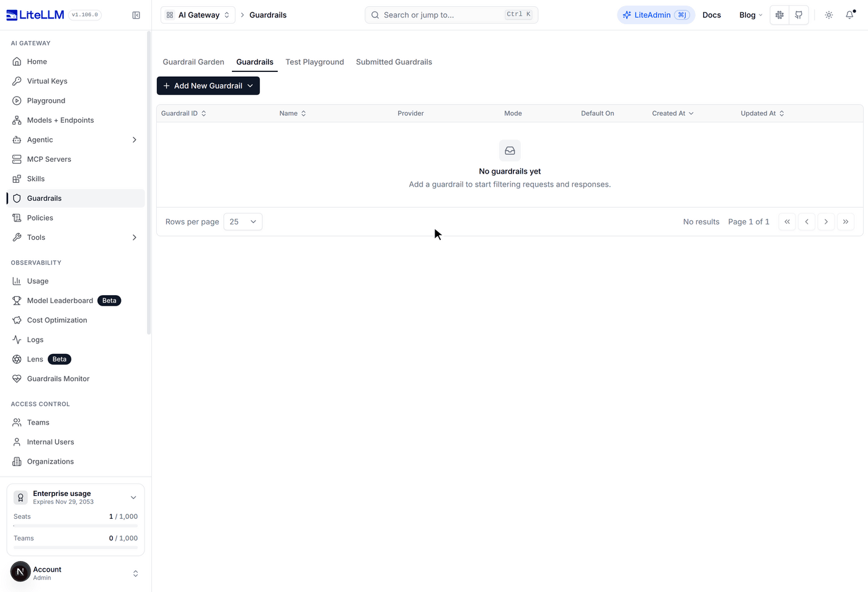868x592 pixels.
Task: Switch to Guardrail Garden tab
Action: (193, 62)
